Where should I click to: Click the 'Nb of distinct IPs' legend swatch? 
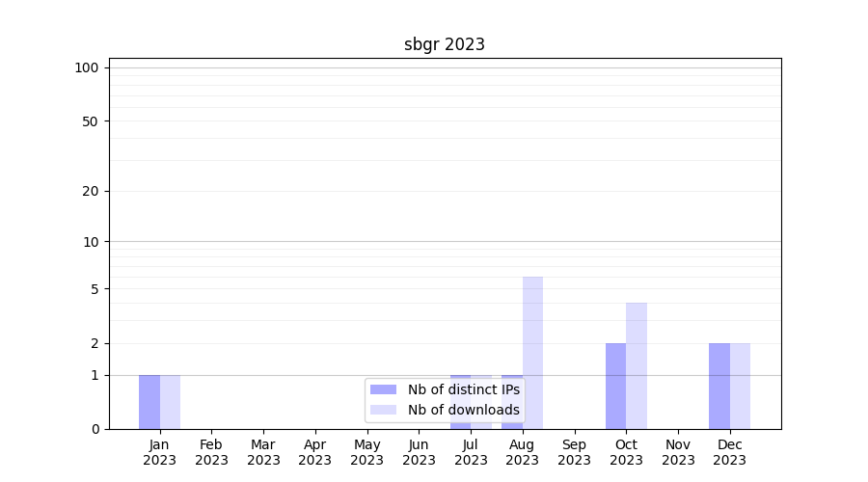[384, 389]
